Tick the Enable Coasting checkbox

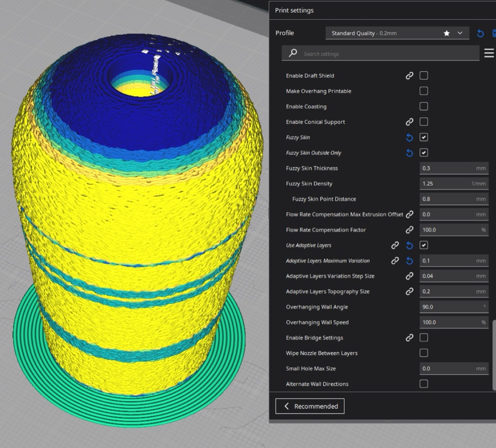(x=424, y=106)
